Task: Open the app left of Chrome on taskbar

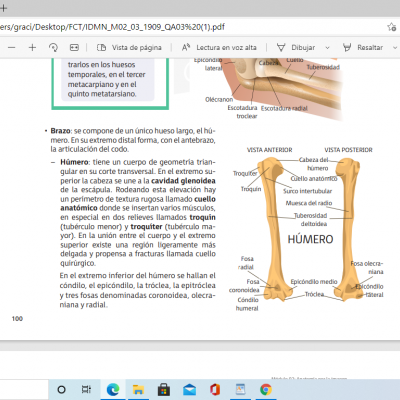Action: (240, 389)
